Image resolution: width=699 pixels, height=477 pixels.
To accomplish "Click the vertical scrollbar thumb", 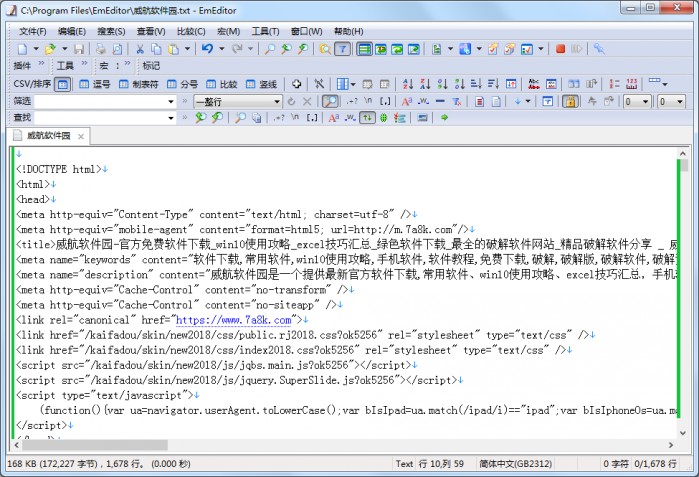I will coord(683,166).
